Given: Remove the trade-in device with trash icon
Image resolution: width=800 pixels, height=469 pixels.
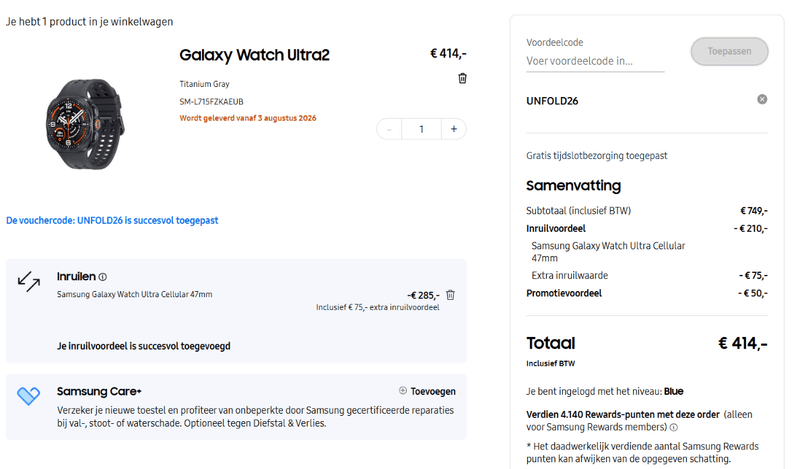Looking at the screenshot, I should click(451, 295).
